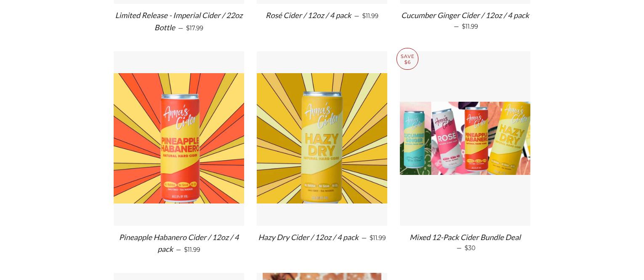Open Limited Release Imperial Cider link
Viewport: 644px width, 280px height.
(179, 21)
